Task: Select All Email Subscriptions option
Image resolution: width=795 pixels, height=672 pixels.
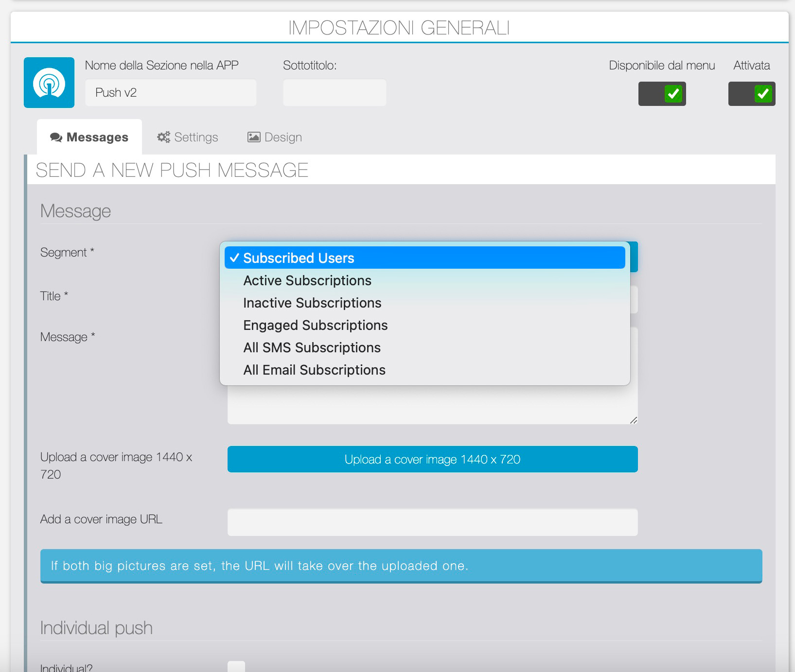Action: pos(314,370)
